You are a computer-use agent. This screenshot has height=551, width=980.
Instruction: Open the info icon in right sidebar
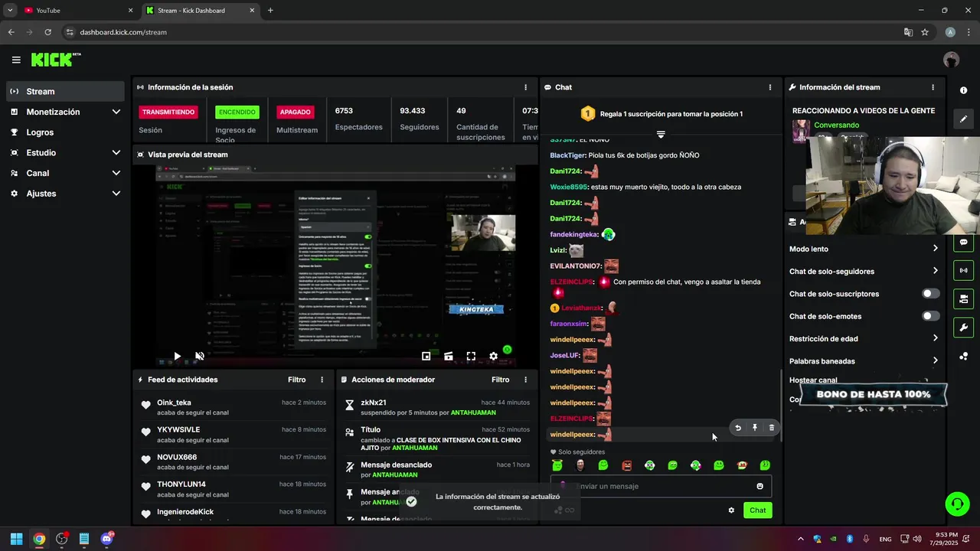pyautogui.click(x=963, y=90)
